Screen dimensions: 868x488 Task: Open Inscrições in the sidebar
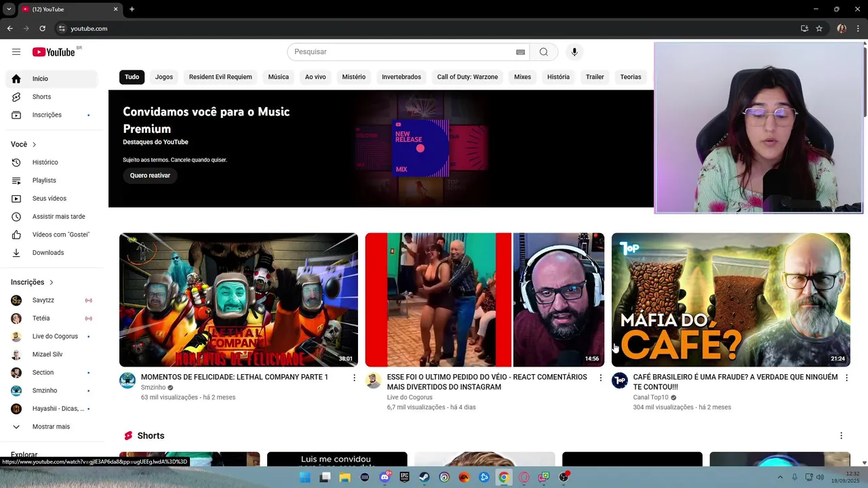click(x=52, y=115)
